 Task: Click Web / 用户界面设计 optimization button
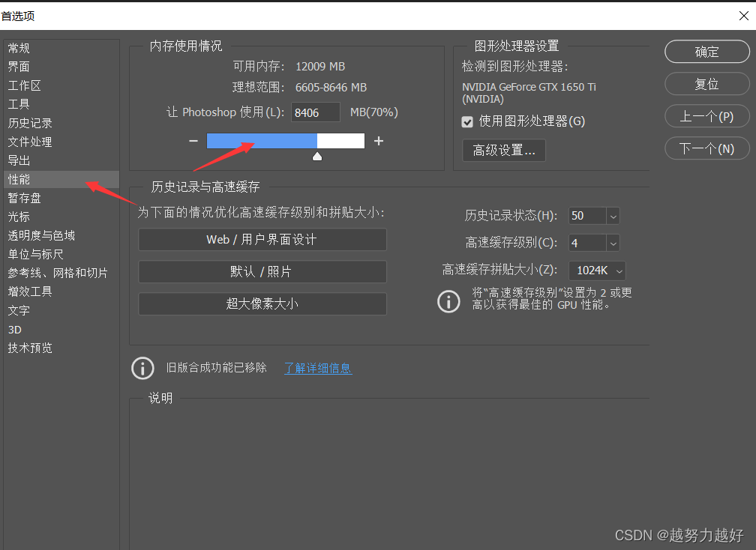[x=262, y=240]
